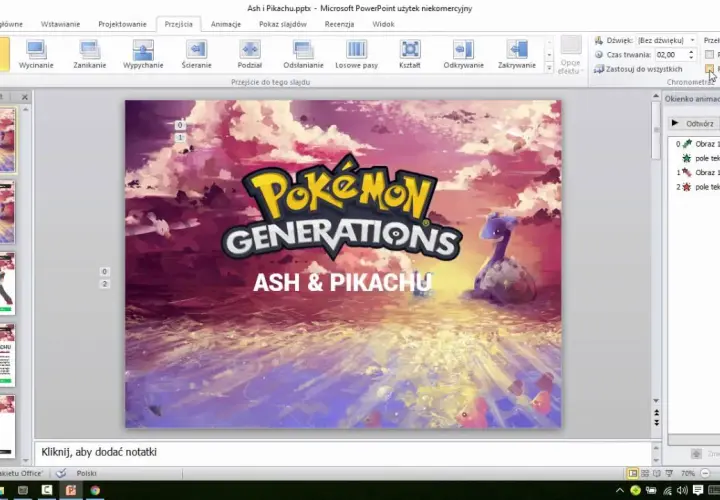Click the green star of Obraz animation 0
720x500 pixels.
pyautogui.click(x=687, y=144)
